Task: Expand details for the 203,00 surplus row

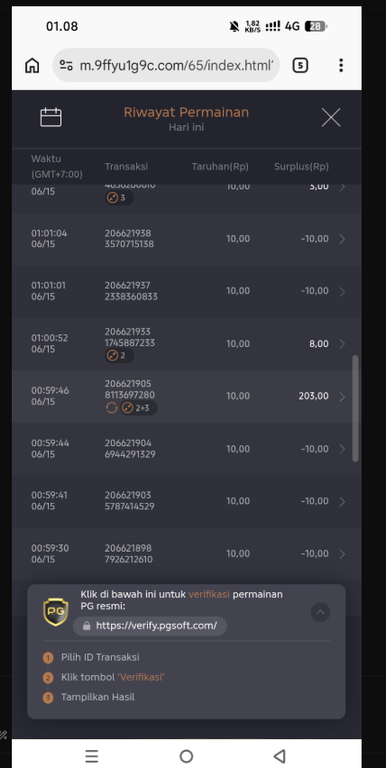Action: tap(342, 396)
